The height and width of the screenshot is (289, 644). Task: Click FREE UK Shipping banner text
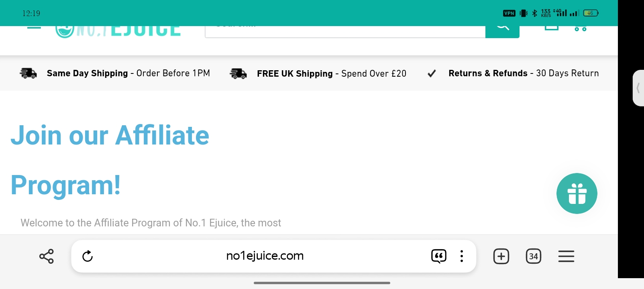[332, 73]
